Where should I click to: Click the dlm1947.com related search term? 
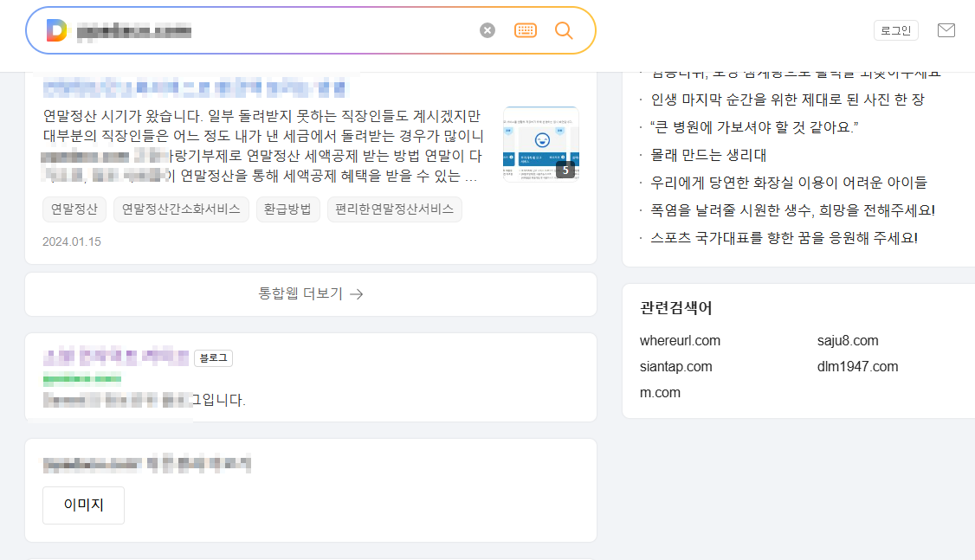point(857,366)
